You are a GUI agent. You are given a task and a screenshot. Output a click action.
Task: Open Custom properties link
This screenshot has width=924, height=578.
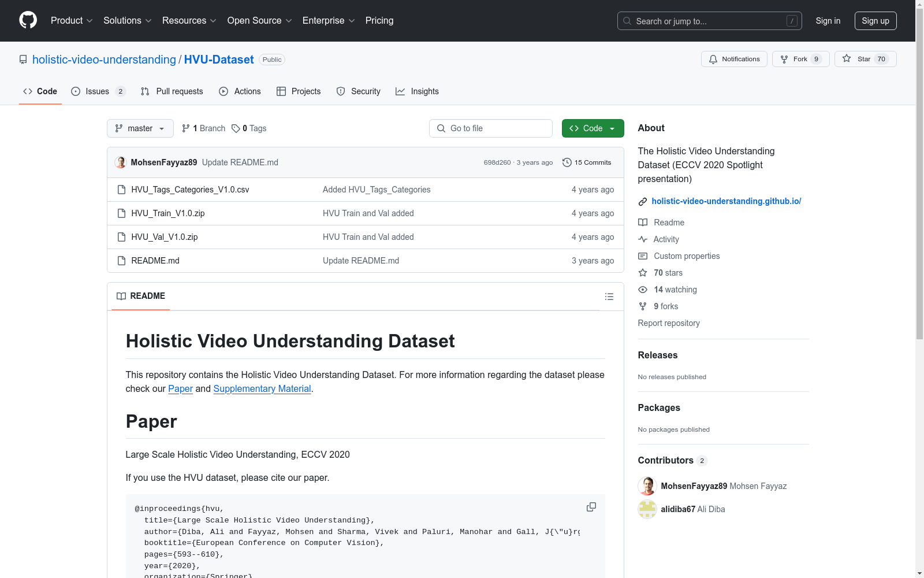679,256
